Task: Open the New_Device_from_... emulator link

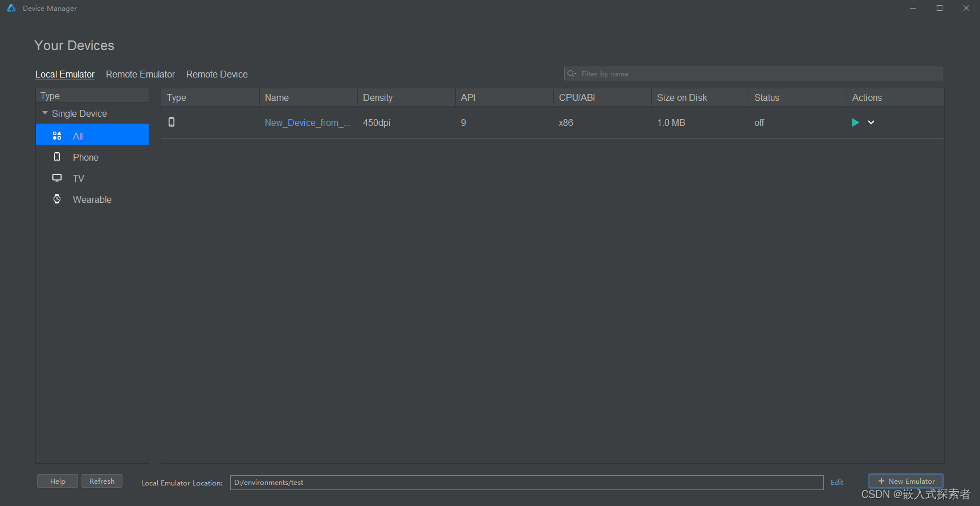Action: 308,123
